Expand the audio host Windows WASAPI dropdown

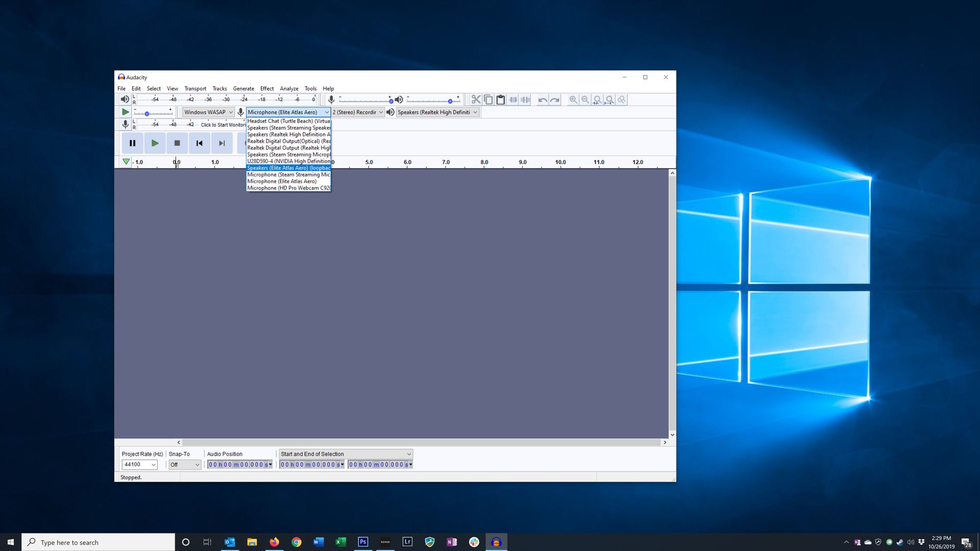click(x=208, y=112)
